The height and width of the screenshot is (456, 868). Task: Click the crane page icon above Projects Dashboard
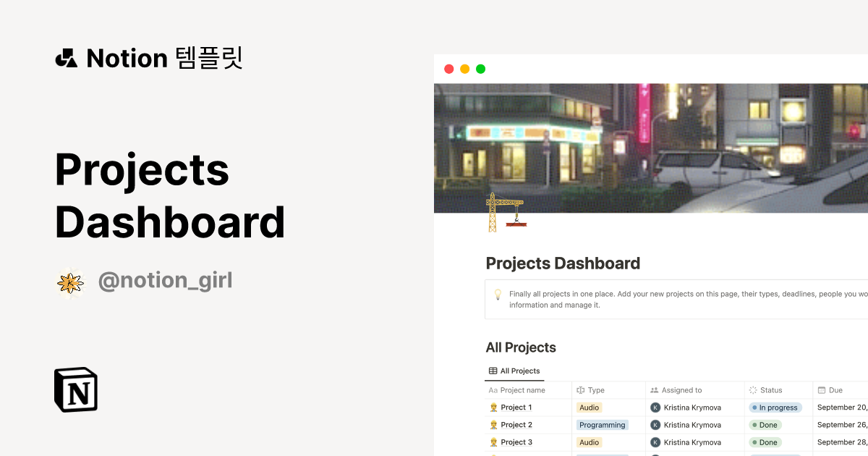(x=506, y=211)
